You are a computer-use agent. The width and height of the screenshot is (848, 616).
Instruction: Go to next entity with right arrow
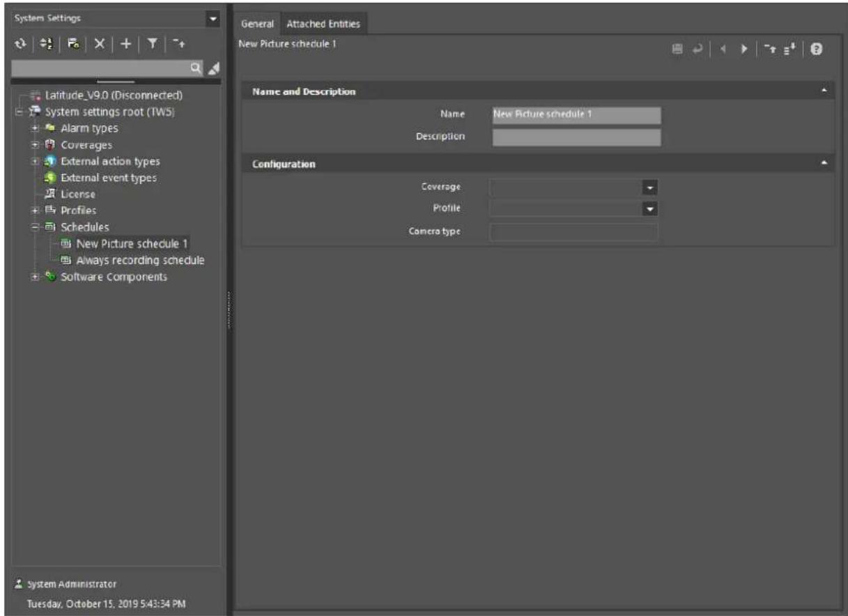click(744, 49)
